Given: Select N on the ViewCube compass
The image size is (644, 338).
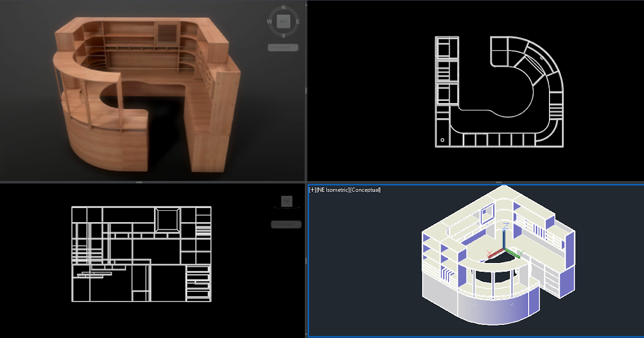Looking at the screenshot, I should coord(283,6).
